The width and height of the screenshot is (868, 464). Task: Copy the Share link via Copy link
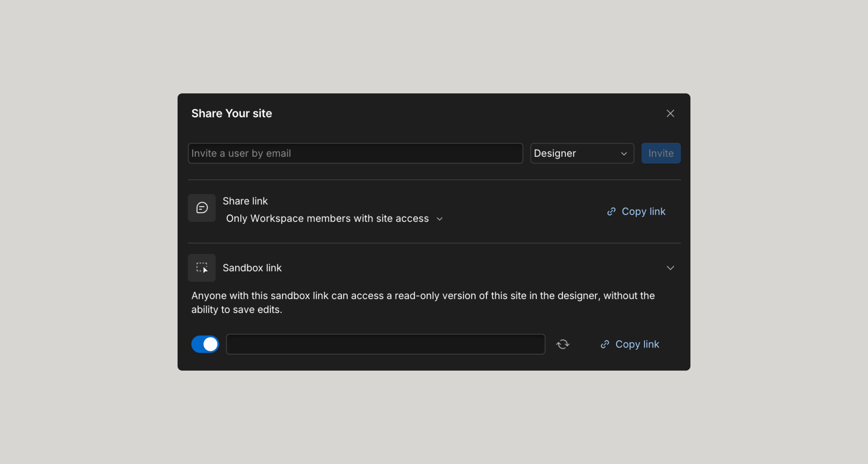643,211
